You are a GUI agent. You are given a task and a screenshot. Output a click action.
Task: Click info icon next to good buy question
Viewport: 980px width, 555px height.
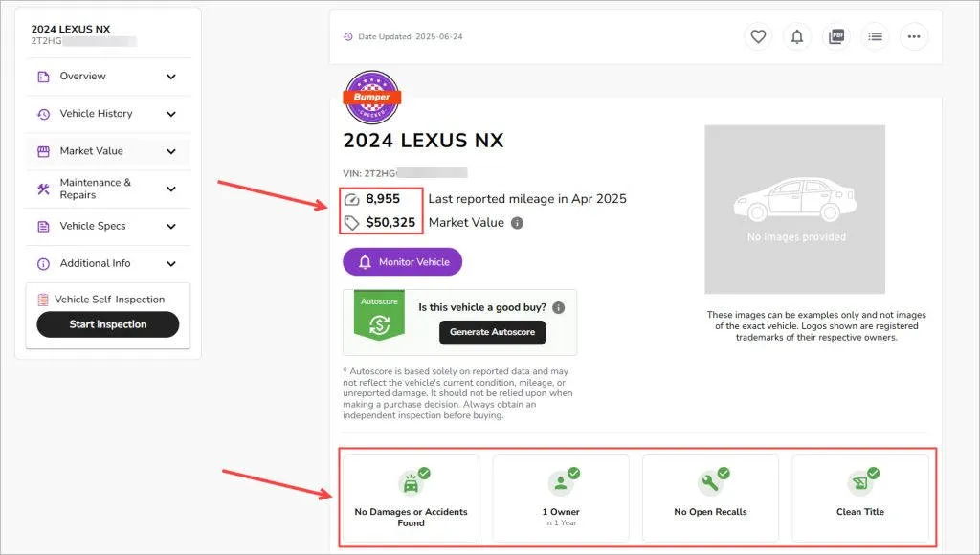(559, 307)
